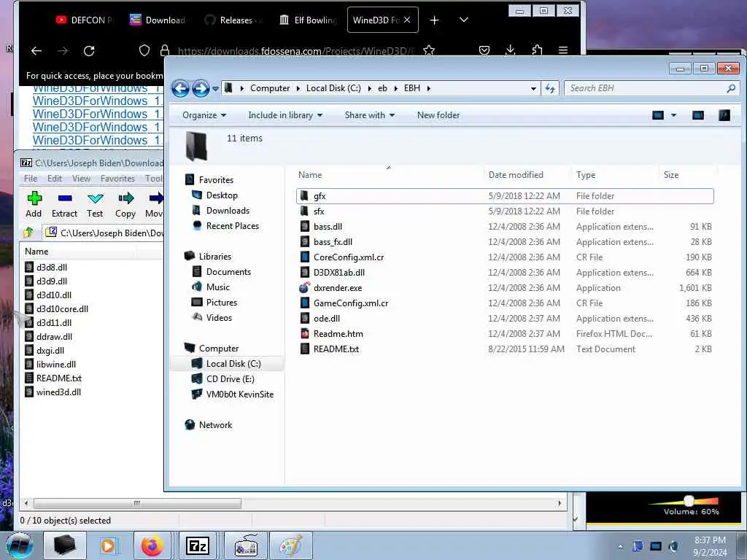
Task: Refresh the EBH folder view
Action: tap(550, 88)
